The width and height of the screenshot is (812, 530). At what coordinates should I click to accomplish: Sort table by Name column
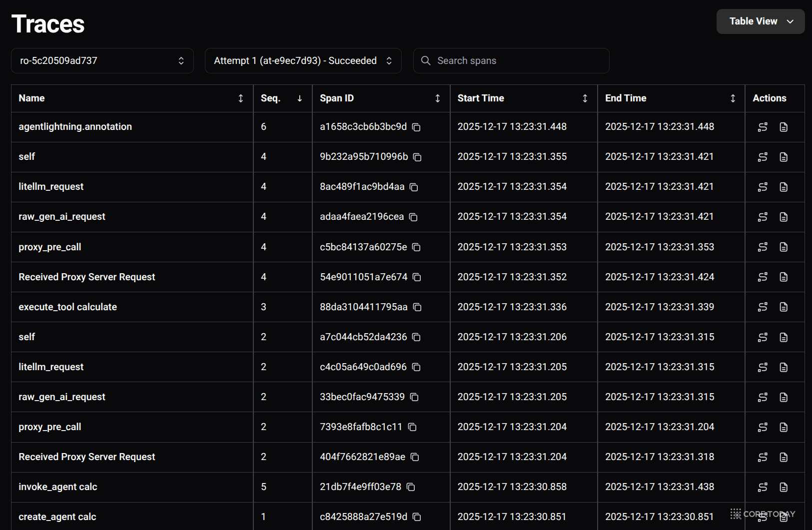240,98
